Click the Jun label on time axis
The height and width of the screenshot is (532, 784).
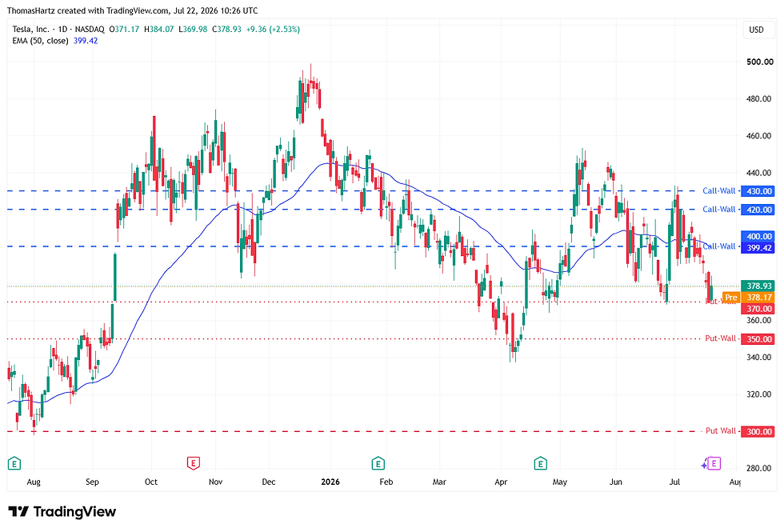pos(615,482)
